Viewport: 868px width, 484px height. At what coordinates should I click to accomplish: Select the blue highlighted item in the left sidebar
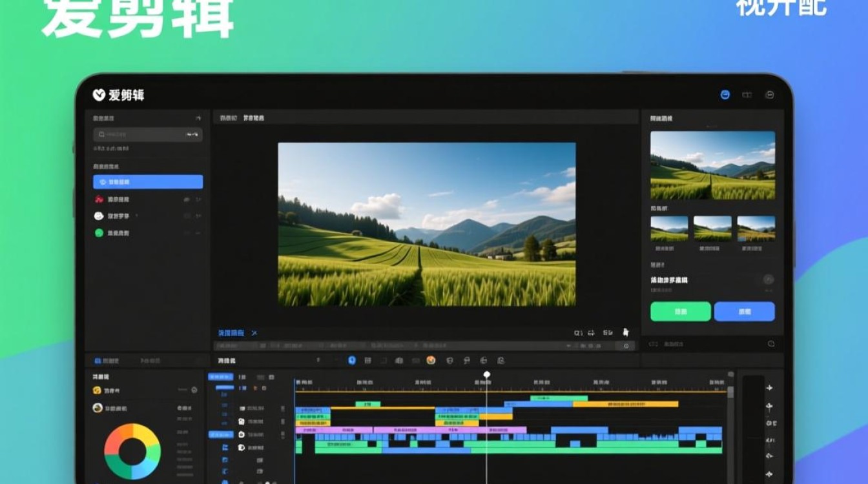(148, 182)
